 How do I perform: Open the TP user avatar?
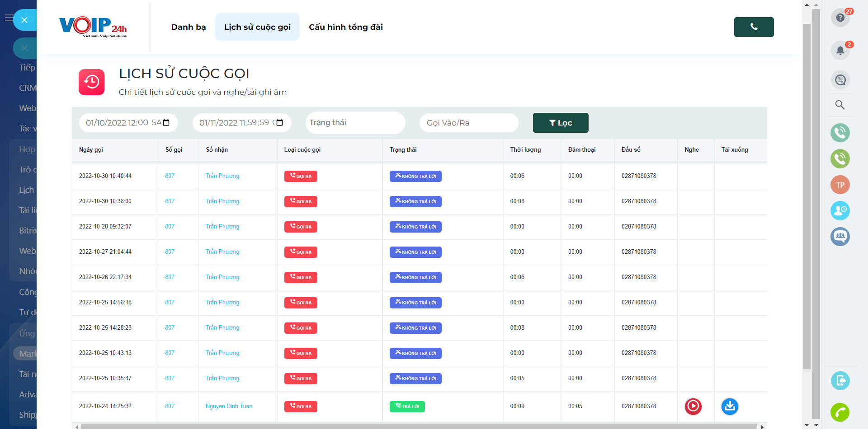(x=840, y=185)
